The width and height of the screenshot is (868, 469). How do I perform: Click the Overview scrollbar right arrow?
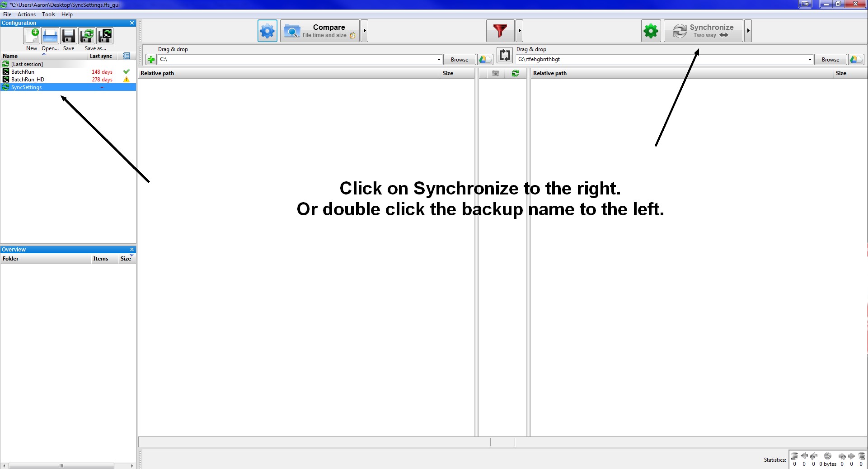coord(132,465)
